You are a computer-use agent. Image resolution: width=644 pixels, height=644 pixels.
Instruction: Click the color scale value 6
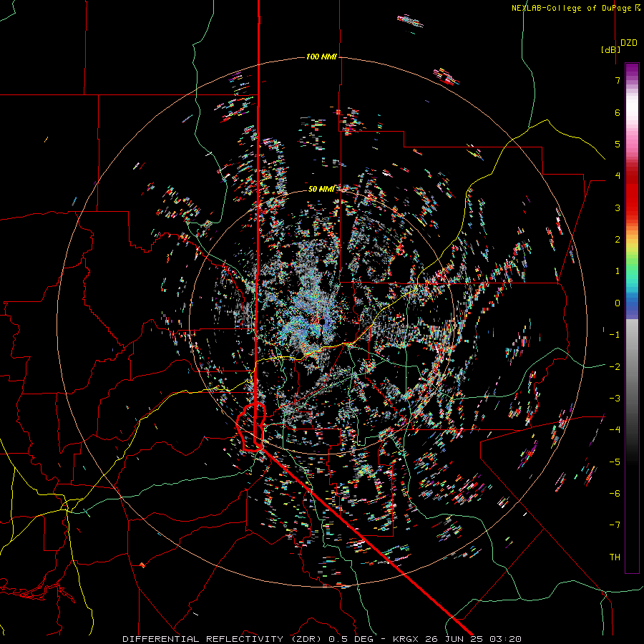click(618, 112)
